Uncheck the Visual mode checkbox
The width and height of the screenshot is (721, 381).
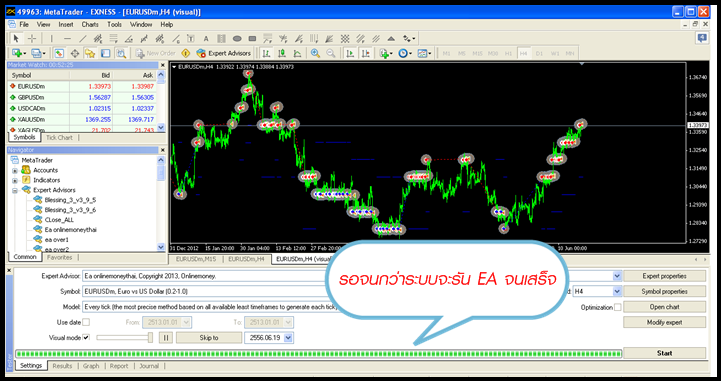point(86,338)
